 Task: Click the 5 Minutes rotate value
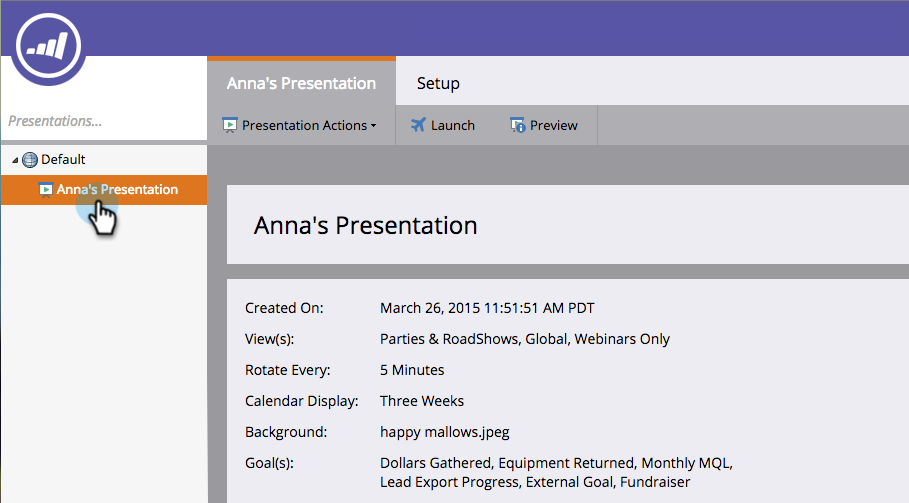[x=412, y=370]
